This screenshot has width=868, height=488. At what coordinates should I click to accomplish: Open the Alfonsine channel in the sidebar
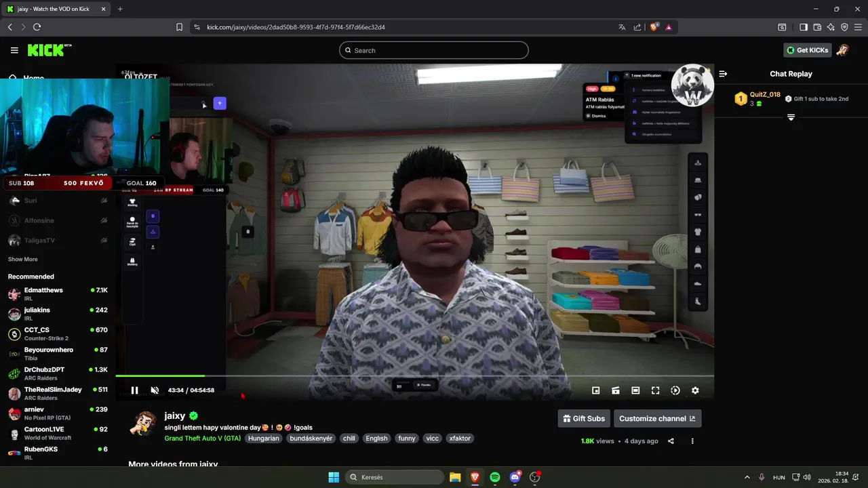pos(58,220)
